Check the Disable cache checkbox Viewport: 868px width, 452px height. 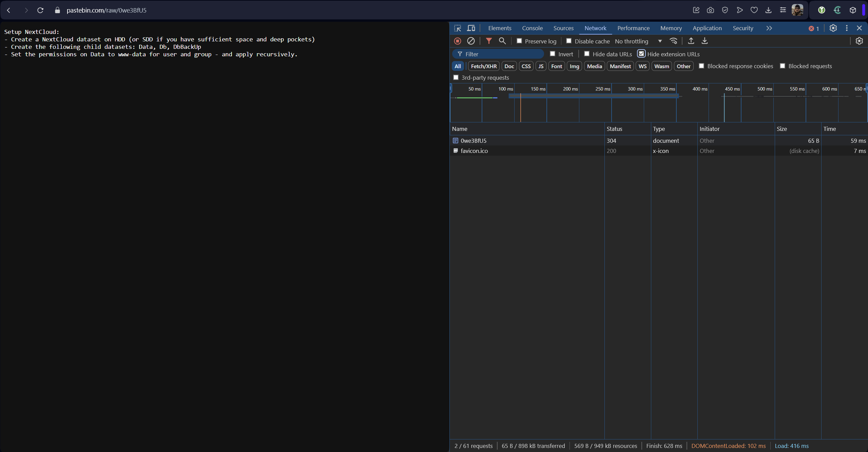(x=569, y=41)
